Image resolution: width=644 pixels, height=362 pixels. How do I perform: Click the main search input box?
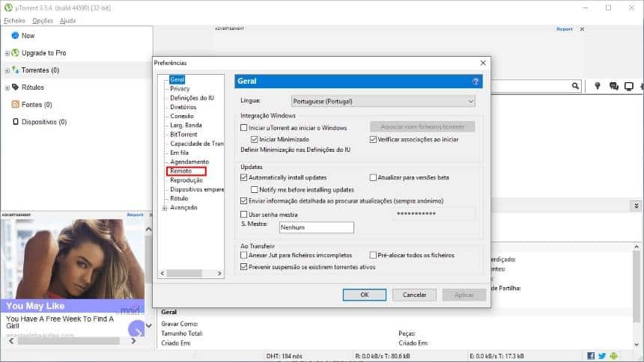pos(530,86)
